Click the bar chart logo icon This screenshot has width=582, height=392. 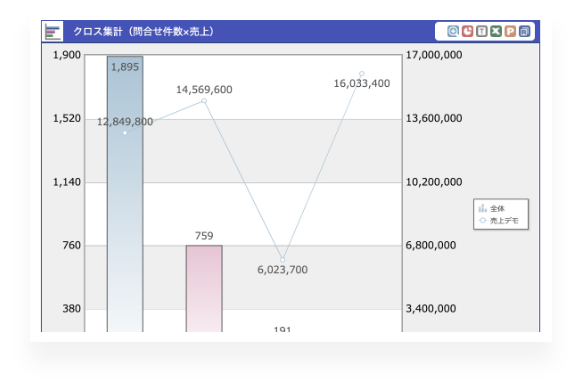(x=52, y=32)
